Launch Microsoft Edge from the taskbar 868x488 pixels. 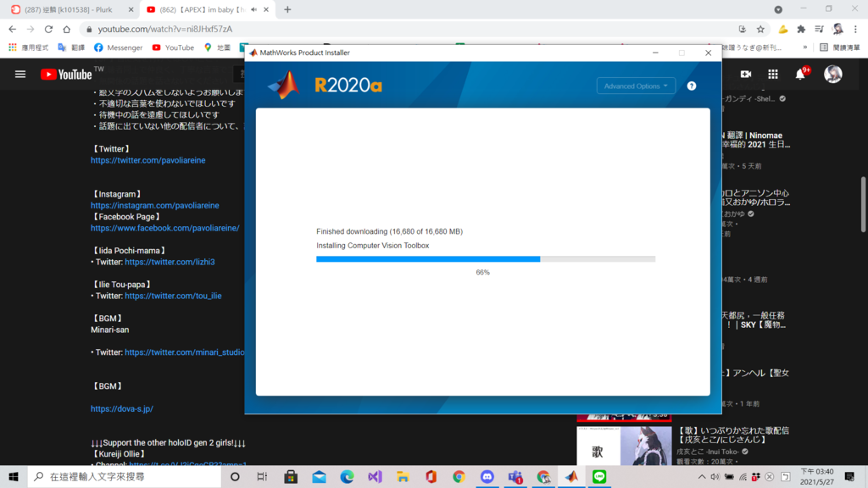[347, 476]
